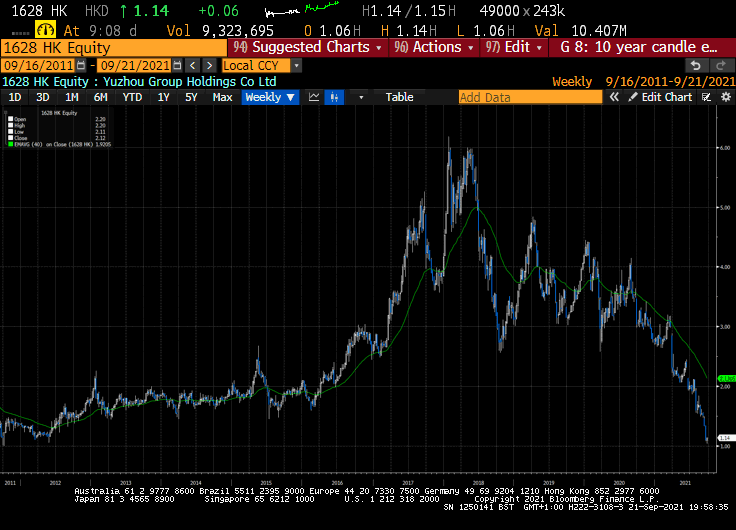Click the Yuzhou Group Holdings Co Ltd title
Screen dimensions: 736x530
click(190, 82)
